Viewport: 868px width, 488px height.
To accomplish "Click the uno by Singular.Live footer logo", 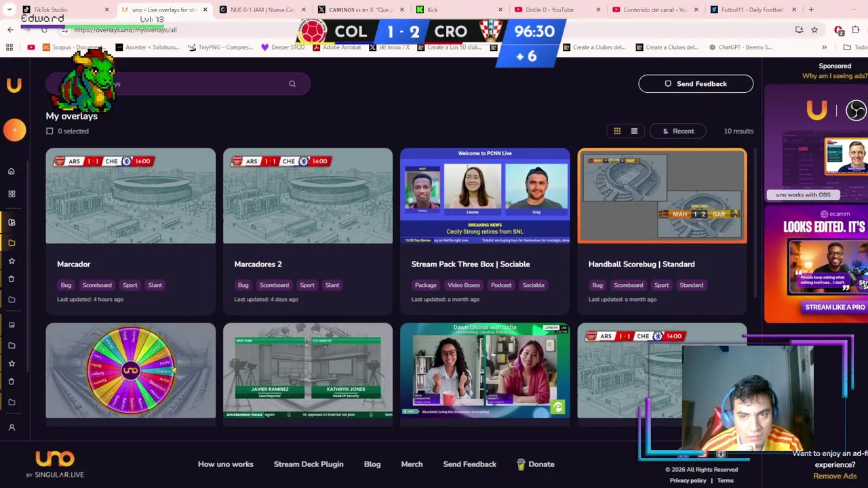I will (55, 464).
